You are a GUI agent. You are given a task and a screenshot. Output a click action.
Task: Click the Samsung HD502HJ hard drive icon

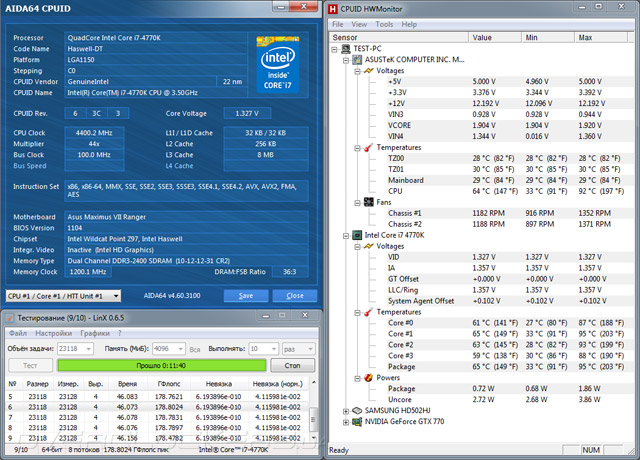(x=358, y=411)
